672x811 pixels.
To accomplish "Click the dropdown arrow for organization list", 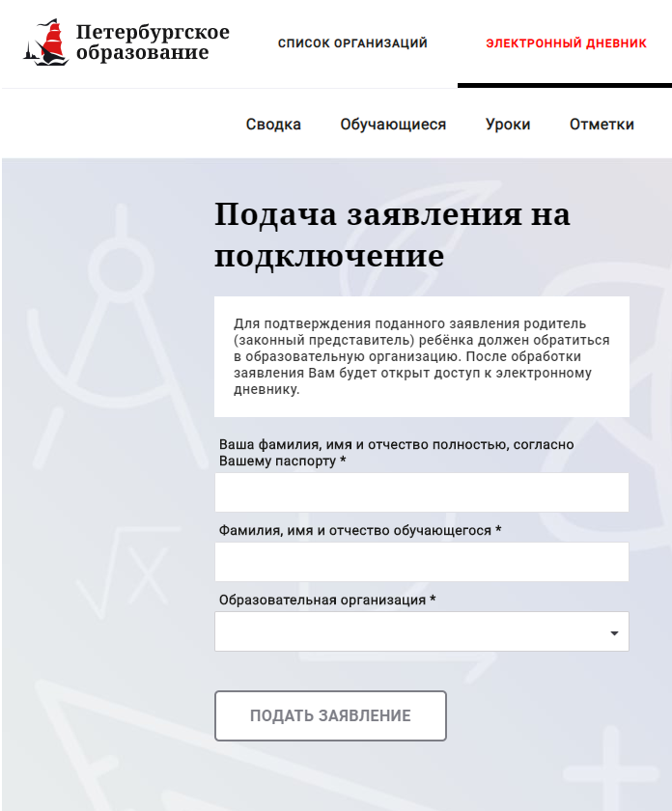I will 614,633.
